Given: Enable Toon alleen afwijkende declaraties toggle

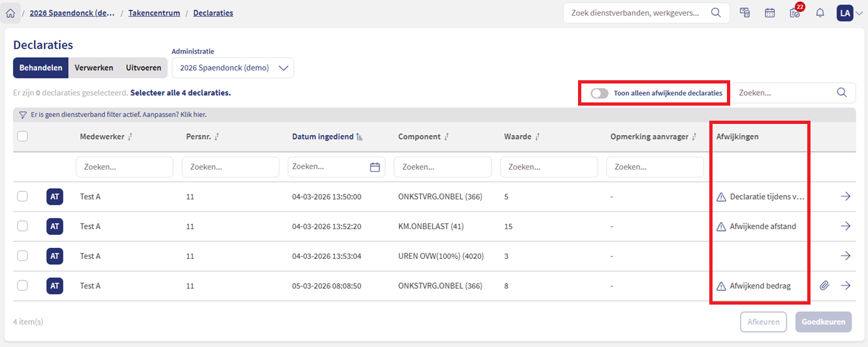Looking at the screenshot, I should tap(599, 93).
